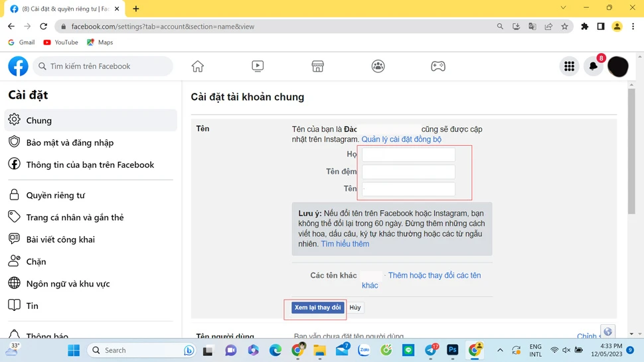Open the Gaming controller icon
This screenshot has height=362, width=644.
(438, 66)
